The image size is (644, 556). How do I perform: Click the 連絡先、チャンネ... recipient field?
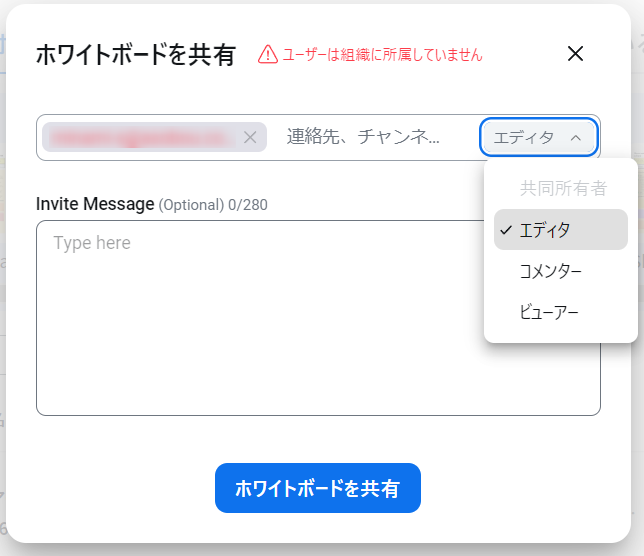372,137
